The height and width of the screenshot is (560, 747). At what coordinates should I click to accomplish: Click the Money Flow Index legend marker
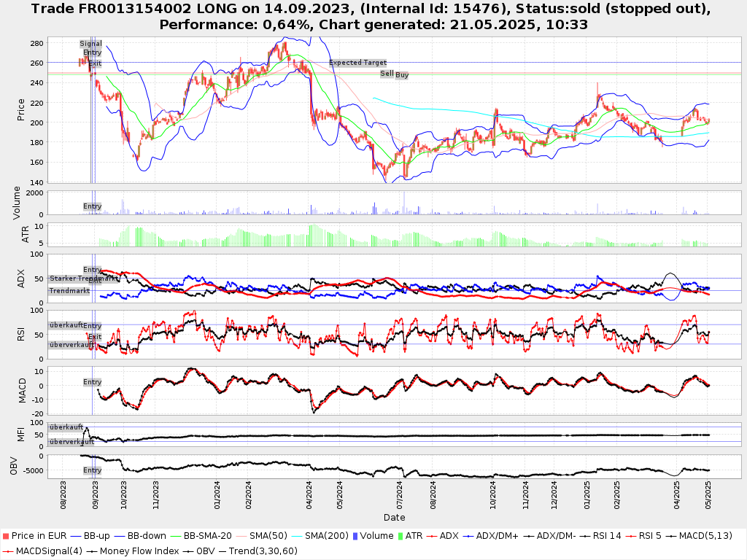coord(93,551)
